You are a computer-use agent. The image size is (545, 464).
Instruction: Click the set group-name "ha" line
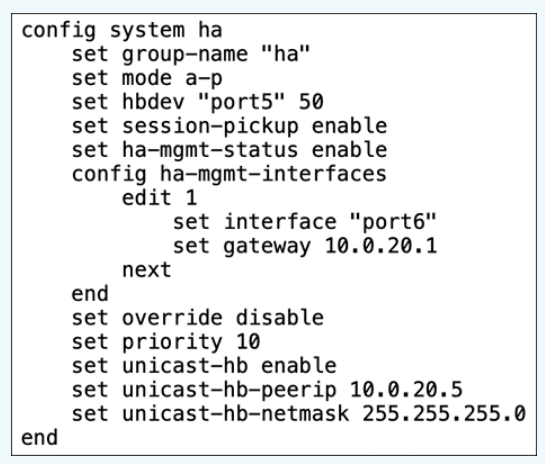coord(190,54)
